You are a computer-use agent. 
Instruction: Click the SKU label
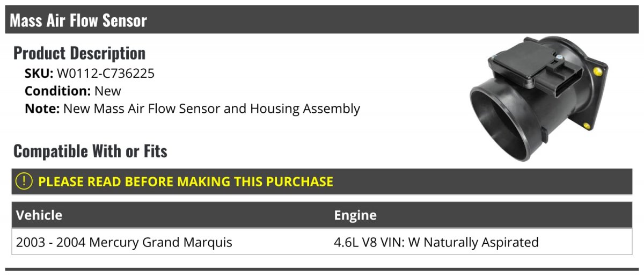[x=39, y=74]
